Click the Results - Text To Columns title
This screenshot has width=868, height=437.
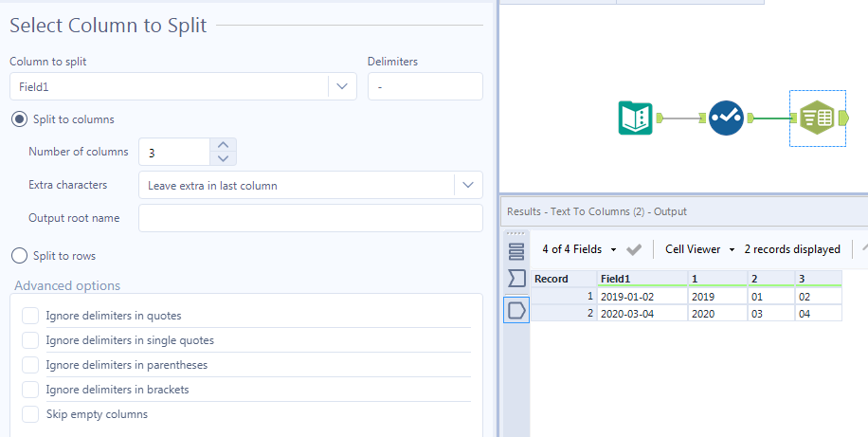point(597,211)
